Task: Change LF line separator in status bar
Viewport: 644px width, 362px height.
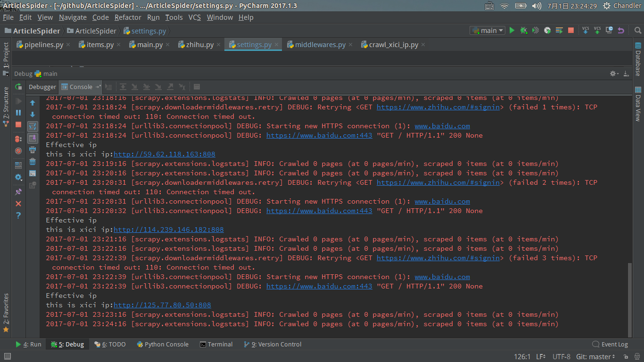Action: pyautogui.click(x=541, y=357)
